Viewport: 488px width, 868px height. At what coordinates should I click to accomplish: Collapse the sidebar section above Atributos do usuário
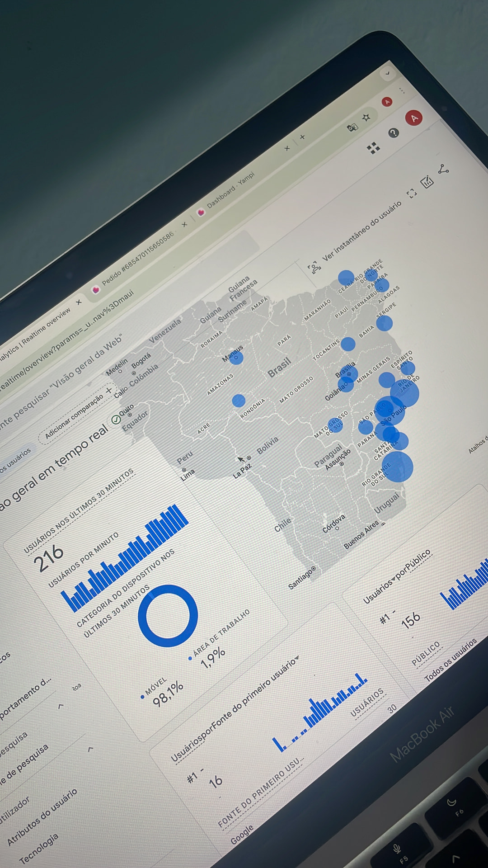point(90,749)
